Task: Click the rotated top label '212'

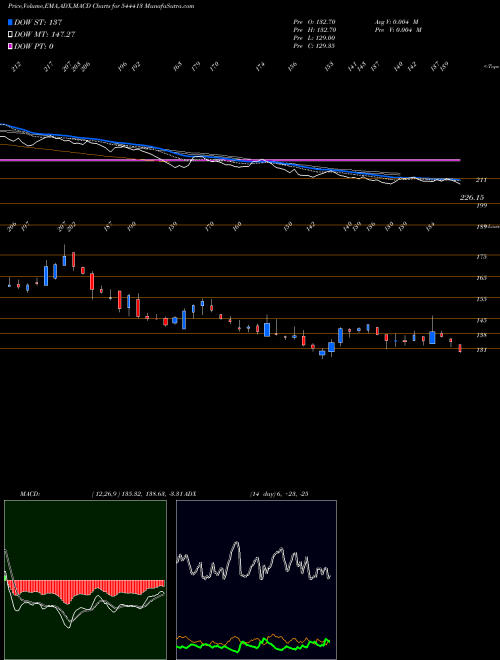Action: 17,67
